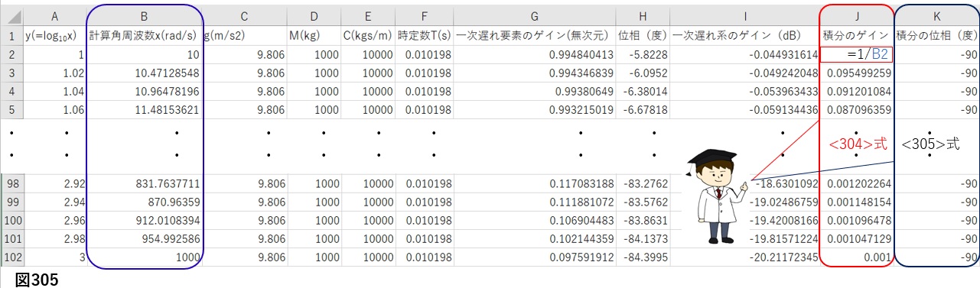
Task: Select row header 4
Action: click(12, 92)
